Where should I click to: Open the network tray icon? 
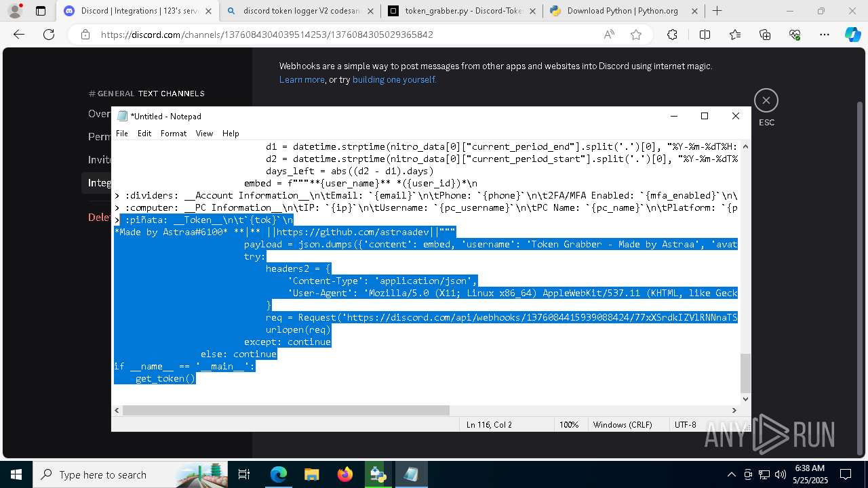tap(764, 474)
